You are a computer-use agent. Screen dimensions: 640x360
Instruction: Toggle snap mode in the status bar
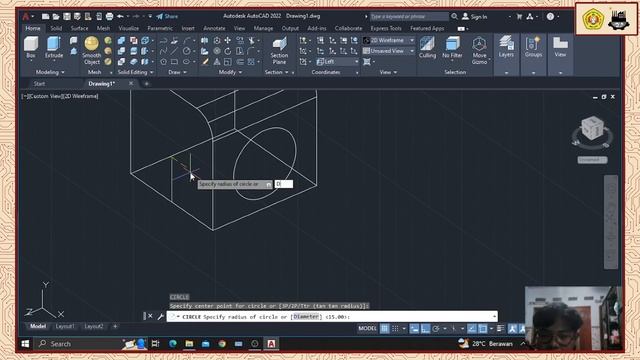(395, 329)
